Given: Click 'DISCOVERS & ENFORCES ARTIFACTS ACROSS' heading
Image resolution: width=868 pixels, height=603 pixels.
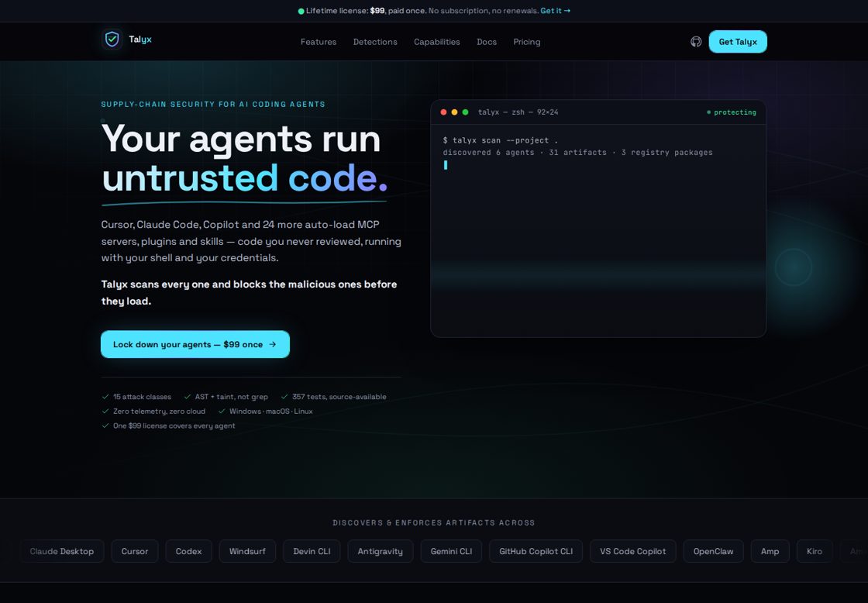Looking at the screenshot, I should (434, 522).
